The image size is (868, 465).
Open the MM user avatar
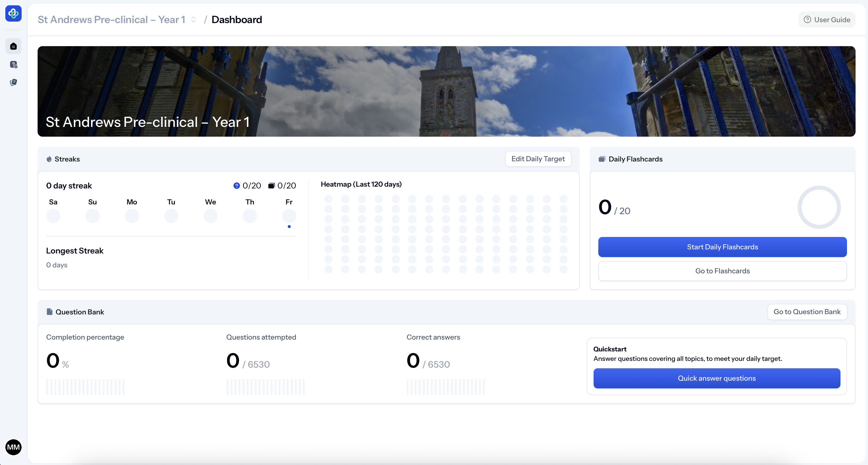(x=14, y=447)
